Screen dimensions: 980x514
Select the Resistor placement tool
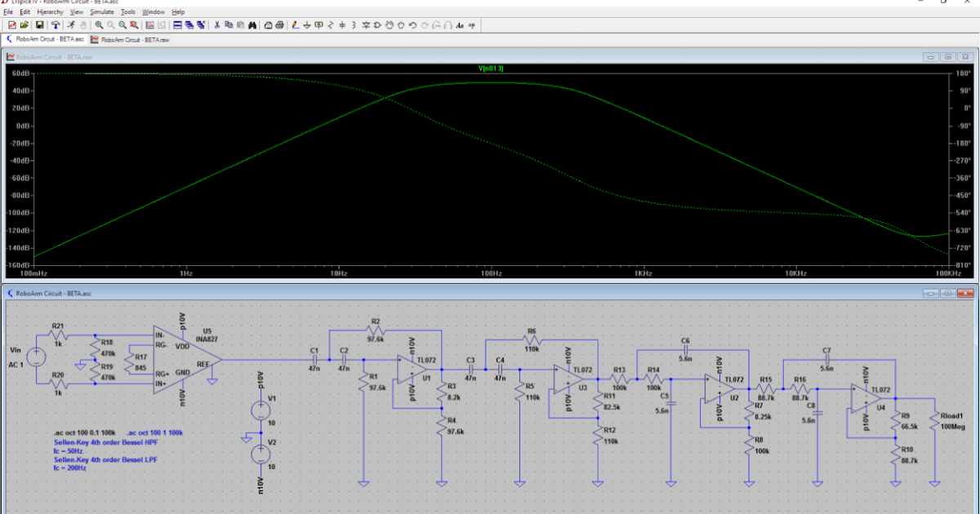[x=330, y=25]
